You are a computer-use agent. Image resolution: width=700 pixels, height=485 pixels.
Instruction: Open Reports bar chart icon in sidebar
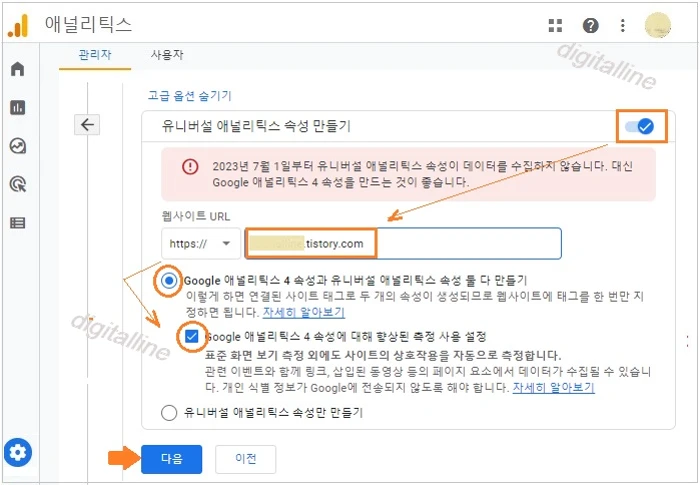point(18,108)
